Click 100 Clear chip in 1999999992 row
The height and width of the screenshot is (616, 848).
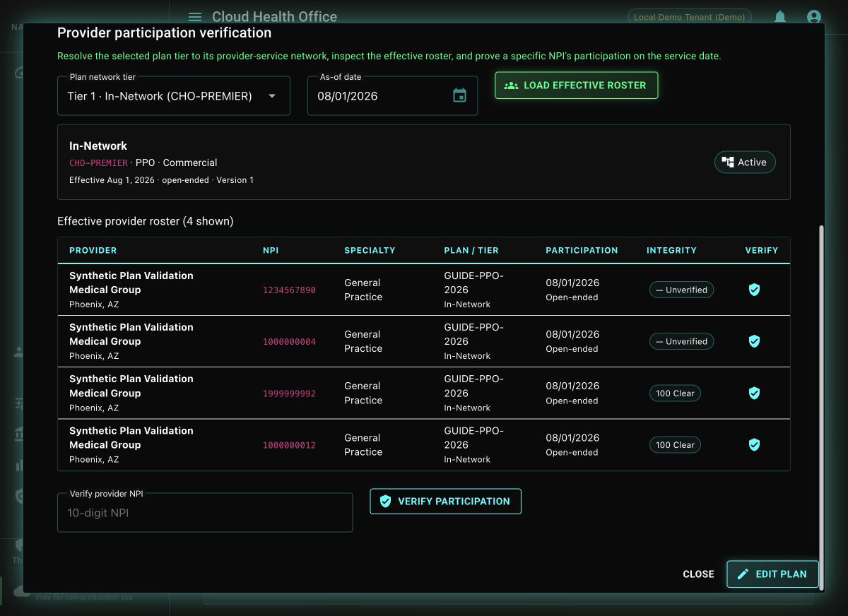point(675,393)
